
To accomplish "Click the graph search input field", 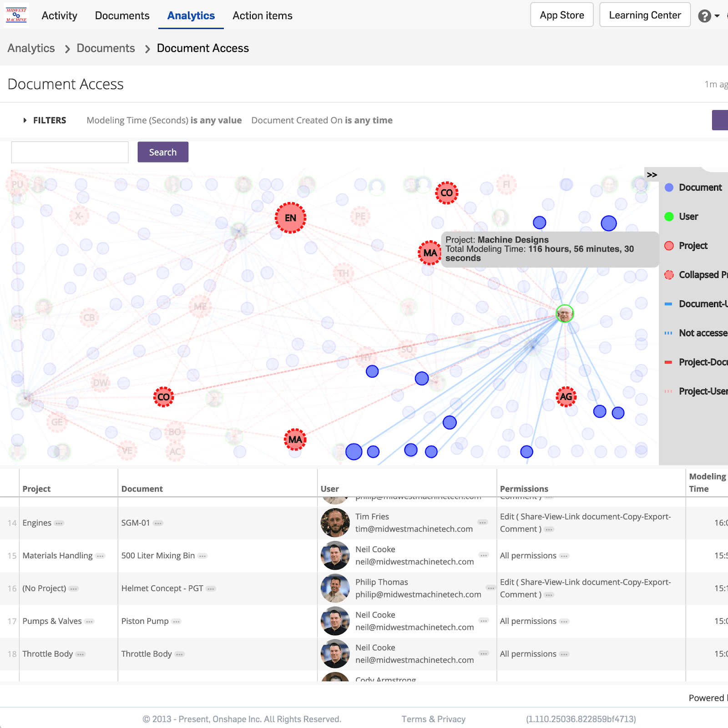I will 70,152.
